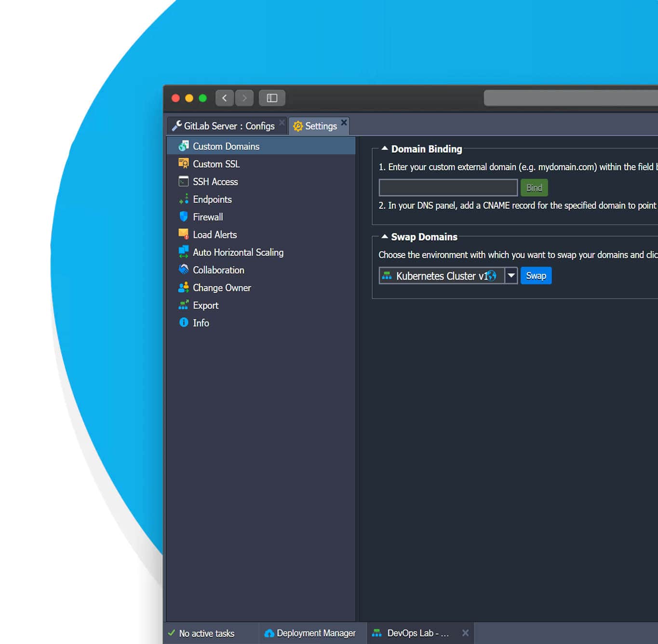Click the Info circle icon
Viewport: 658px width, 644px height.
click(184, 322)
